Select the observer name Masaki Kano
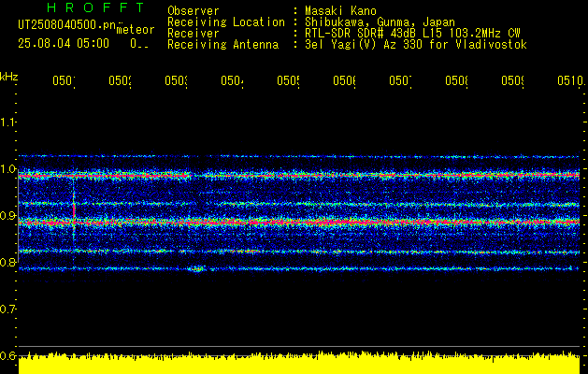The height and width of the screenshot is (374, 588). (340, 11)
